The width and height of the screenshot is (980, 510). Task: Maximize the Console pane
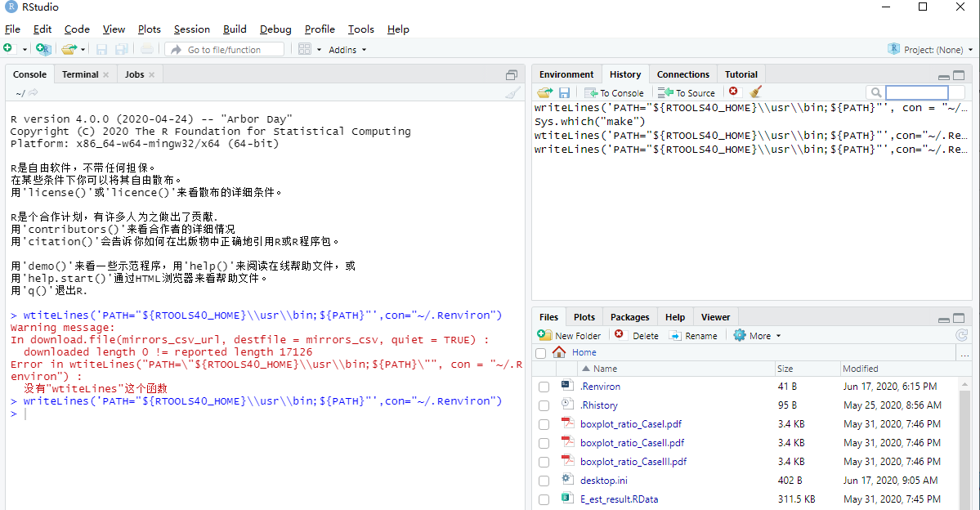coord(511,75)
